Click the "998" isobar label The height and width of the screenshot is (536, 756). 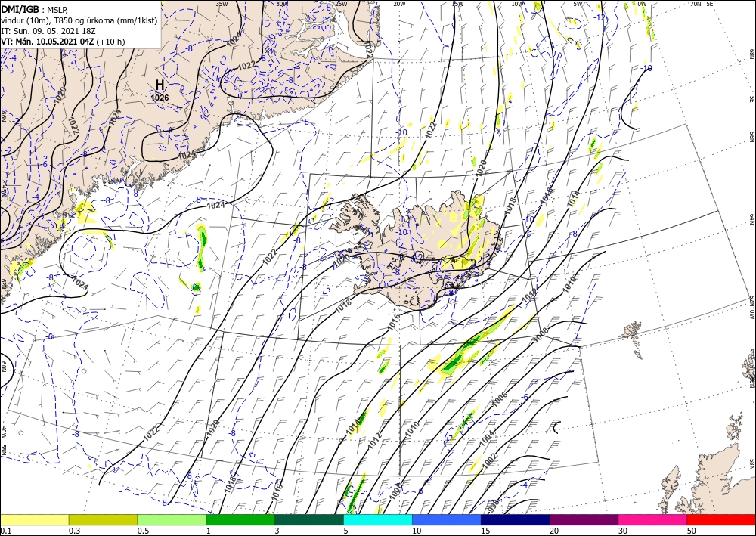pos(493,505)
